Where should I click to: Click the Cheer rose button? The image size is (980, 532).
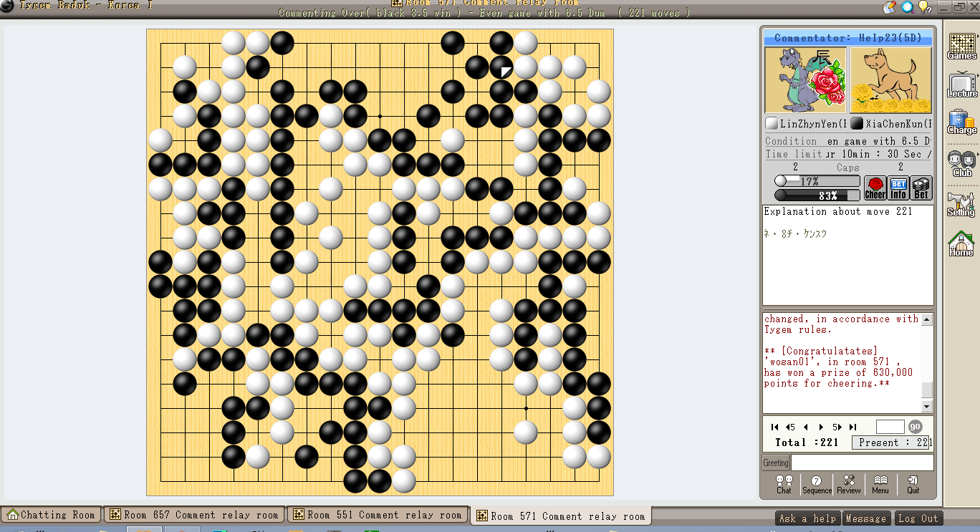pos(875,188)
